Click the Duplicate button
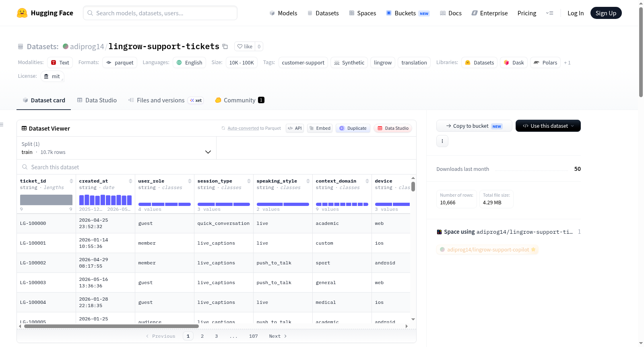Screen dimensions: 644x347 coord(353,128)
